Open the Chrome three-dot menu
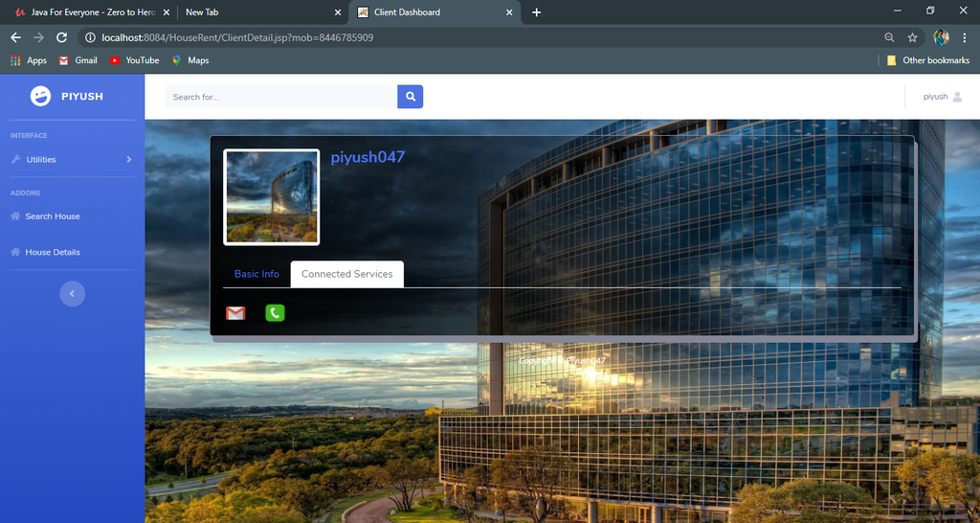 pyautogui.click(x=965, y=37)
